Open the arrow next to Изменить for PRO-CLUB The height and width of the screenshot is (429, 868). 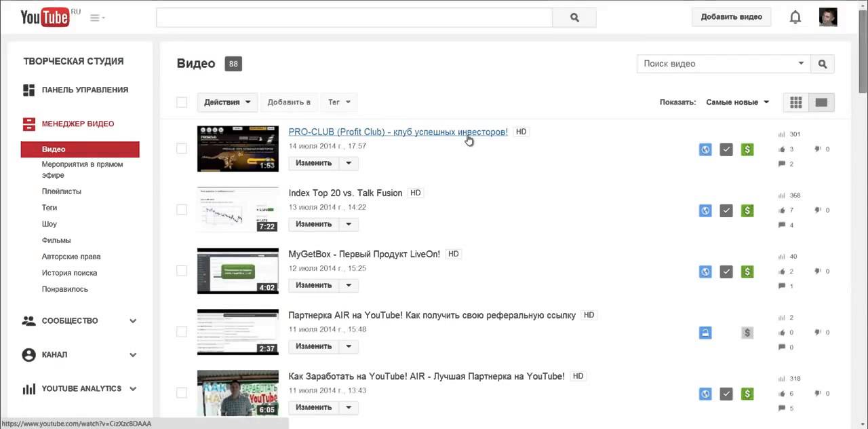click(x=349, y=163)
